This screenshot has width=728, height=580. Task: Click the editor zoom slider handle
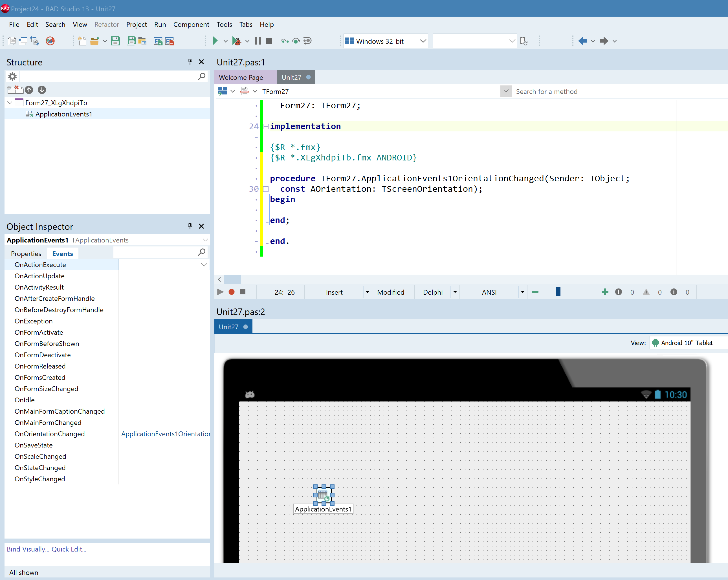coord(558,292)
